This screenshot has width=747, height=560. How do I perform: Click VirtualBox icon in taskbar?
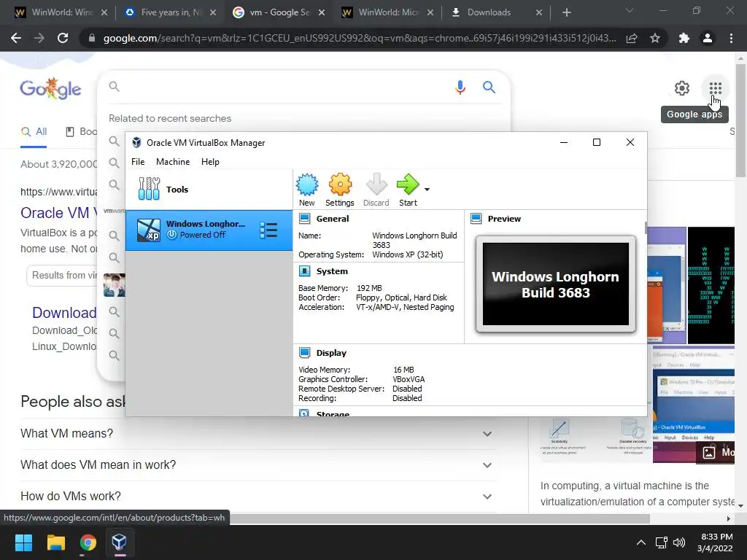pos(119,542)
